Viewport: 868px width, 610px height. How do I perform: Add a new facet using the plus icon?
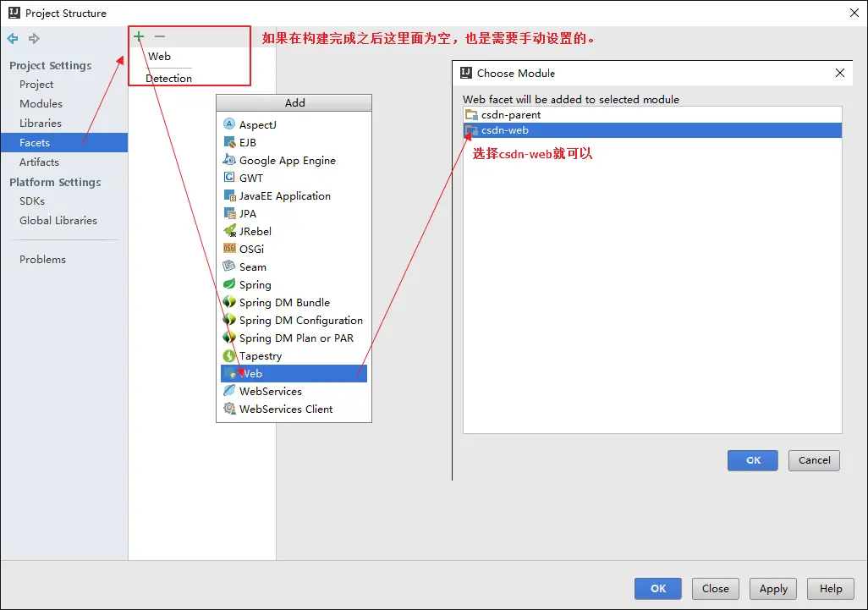[138, 36]
